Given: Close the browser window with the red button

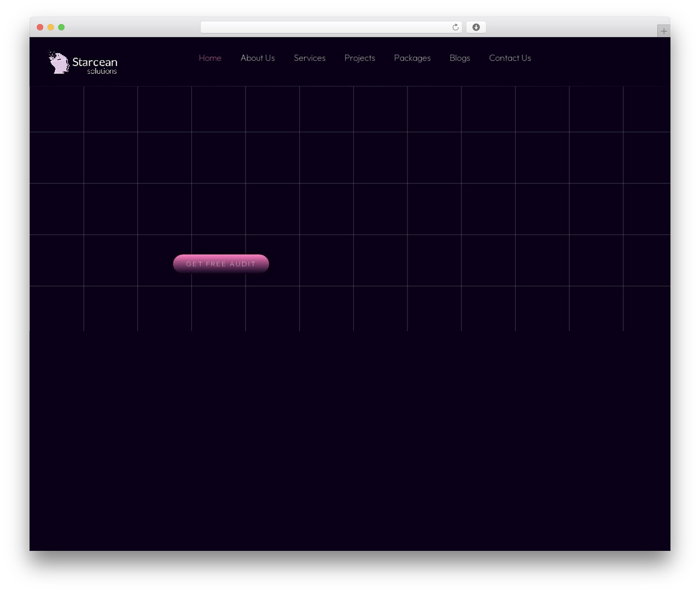Looking at the screenshot, I should 40,27.
